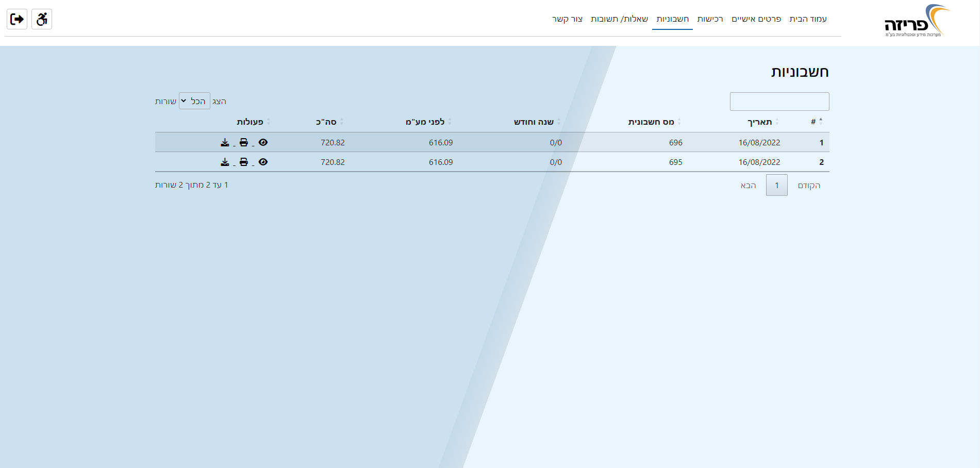Image resolution: width=980 pixels, height=468 pixels.
Task: View invoice 696 with eye icon
Action: coord(263,142)
